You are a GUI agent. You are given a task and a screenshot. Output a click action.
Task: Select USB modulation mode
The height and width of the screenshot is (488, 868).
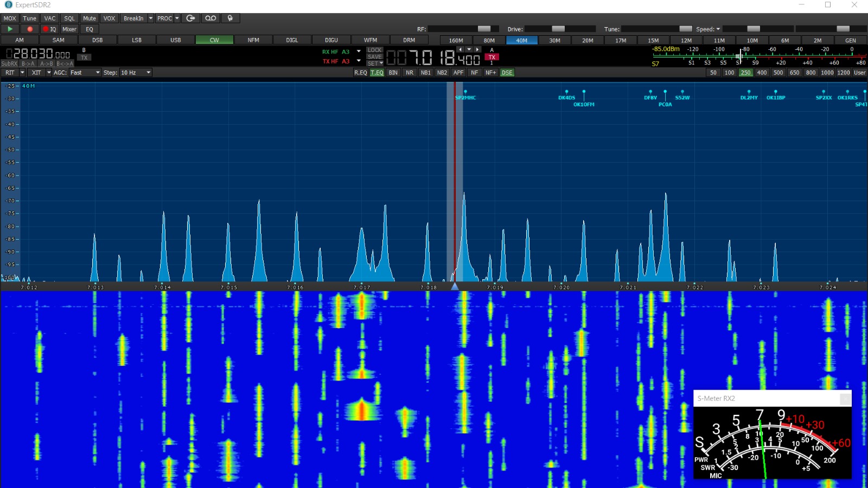(175, 40)
